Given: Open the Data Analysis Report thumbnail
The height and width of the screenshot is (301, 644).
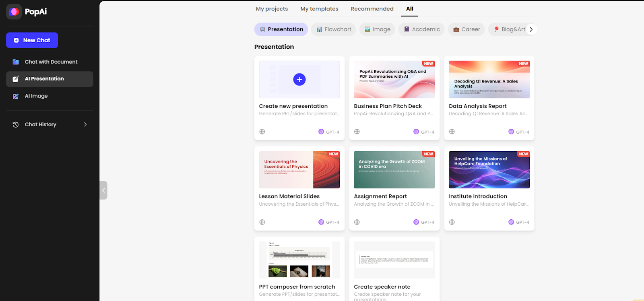Looking at the screenshot, I should (x=489, y=79).
